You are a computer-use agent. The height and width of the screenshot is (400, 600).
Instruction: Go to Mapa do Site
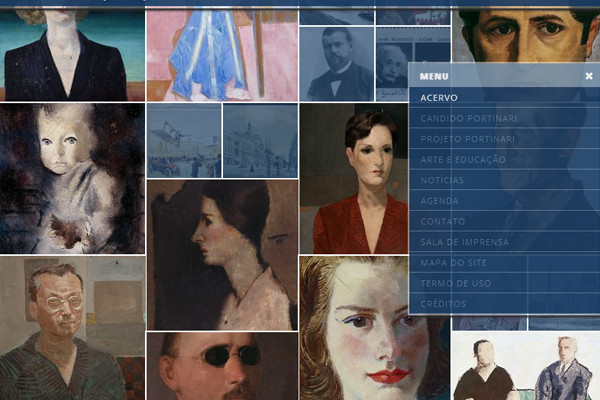click(x=504, y=263)
